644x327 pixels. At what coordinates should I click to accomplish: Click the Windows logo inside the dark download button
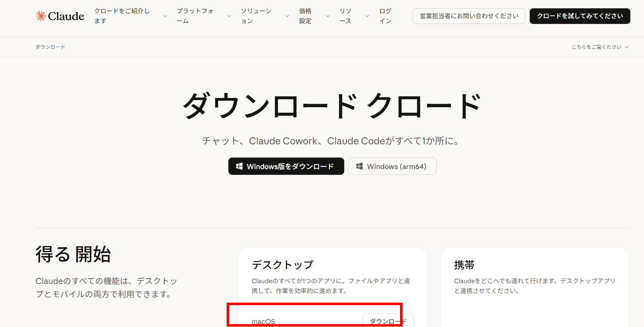click(239, 166)
